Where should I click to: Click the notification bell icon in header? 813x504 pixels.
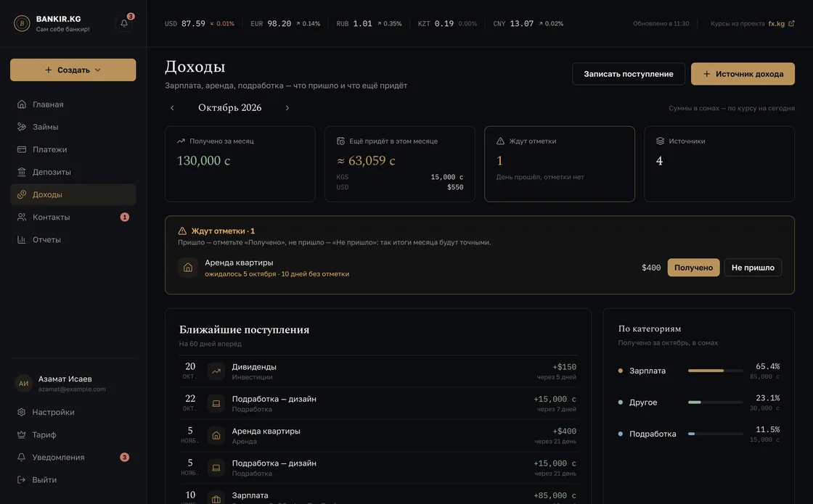pyautogui.click(x=124, y=23)
